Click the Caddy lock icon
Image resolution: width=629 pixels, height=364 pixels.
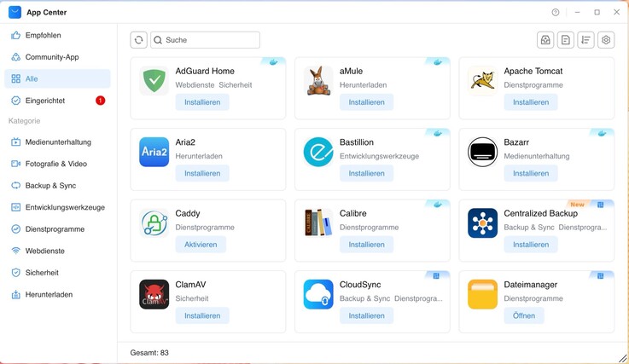[154, 222]
